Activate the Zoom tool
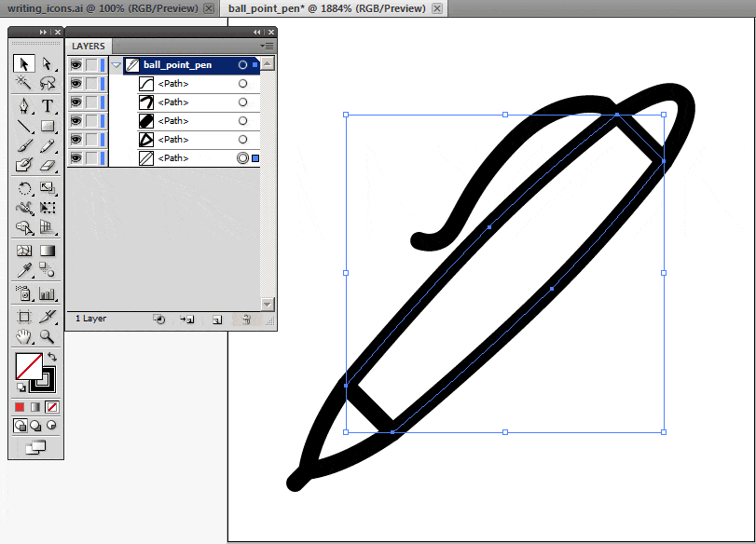 coord(48,336)
